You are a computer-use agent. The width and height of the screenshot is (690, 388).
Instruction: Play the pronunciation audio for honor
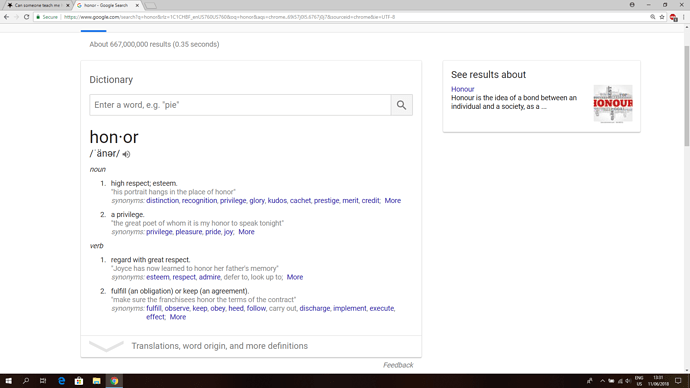pos(126,154)
